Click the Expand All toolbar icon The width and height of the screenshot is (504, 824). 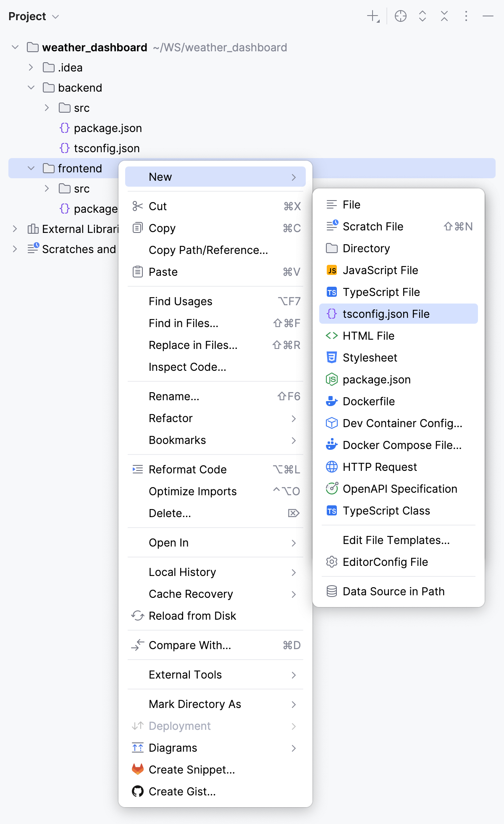(x=423, y=16)
